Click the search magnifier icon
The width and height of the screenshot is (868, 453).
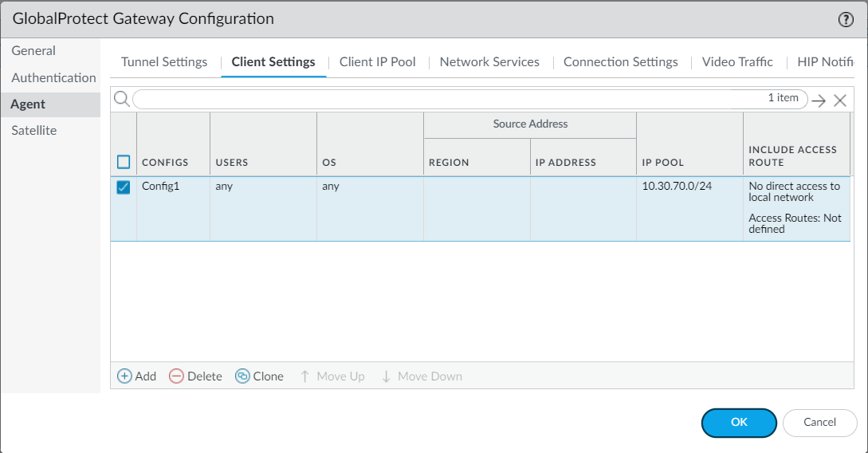pos(121,99)
